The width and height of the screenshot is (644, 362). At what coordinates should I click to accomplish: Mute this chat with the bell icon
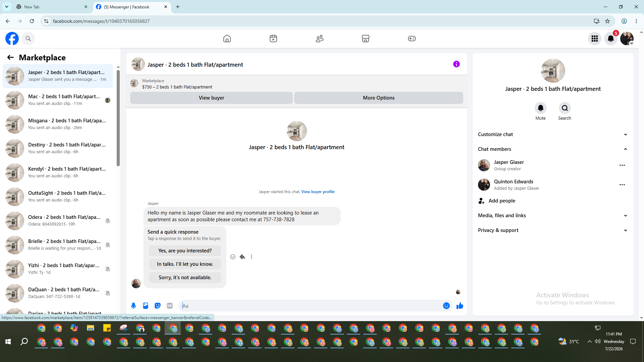coord(541,108)
